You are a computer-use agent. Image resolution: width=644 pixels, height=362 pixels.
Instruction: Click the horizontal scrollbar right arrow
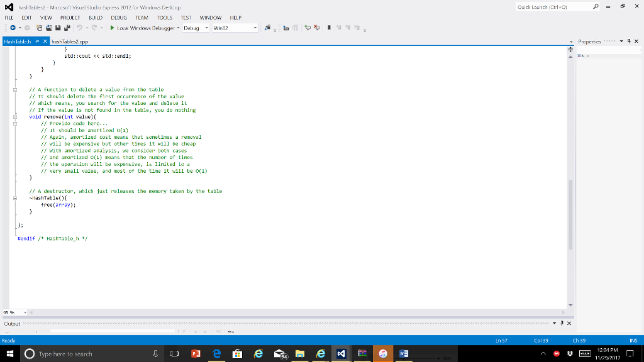pos(563,313)
